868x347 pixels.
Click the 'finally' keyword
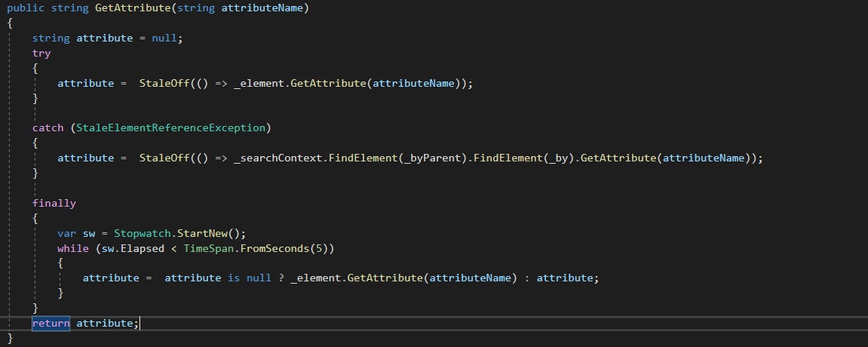tap(54, 203)
